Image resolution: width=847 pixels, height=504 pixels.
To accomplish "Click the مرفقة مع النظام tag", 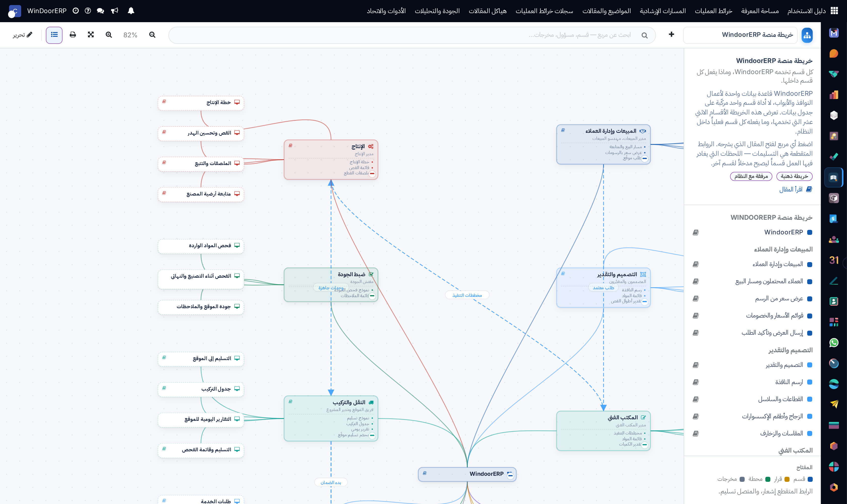I will click(751, 176).
